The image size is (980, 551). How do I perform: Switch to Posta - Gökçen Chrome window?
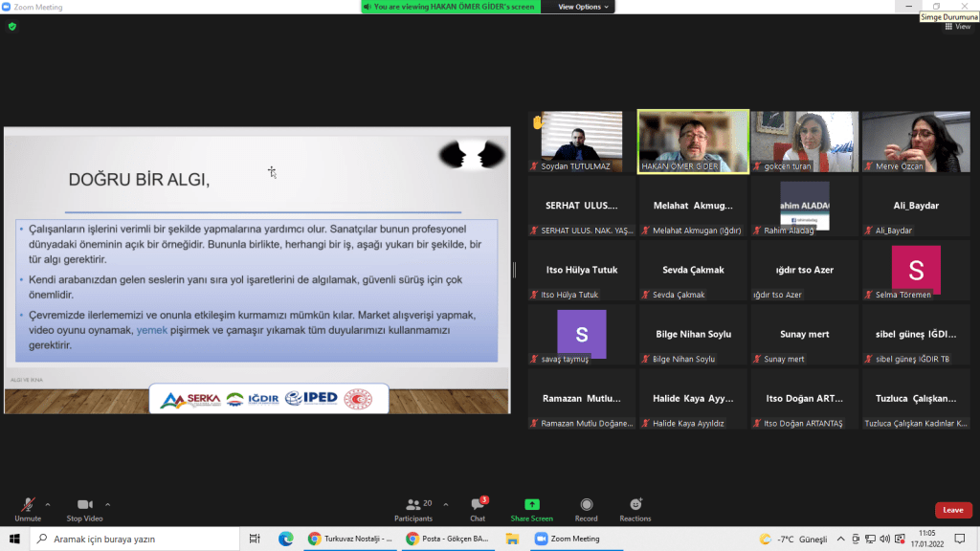448,539
